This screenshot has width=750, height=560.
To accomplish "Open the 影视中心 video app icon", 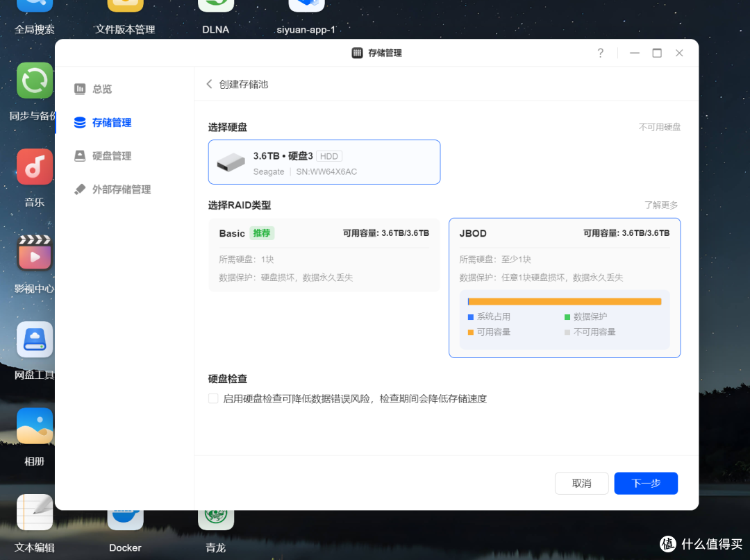I will click(x=35, y=253).
